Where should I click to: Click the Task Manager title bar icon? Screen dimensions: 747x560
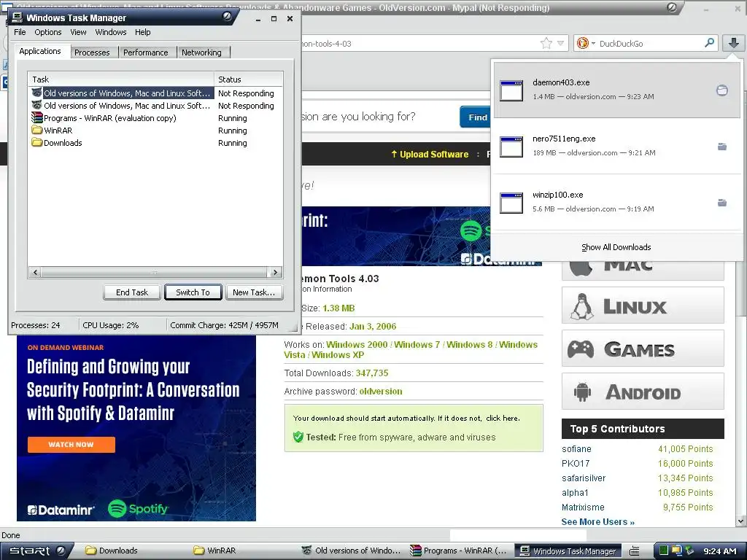[18, 17]
